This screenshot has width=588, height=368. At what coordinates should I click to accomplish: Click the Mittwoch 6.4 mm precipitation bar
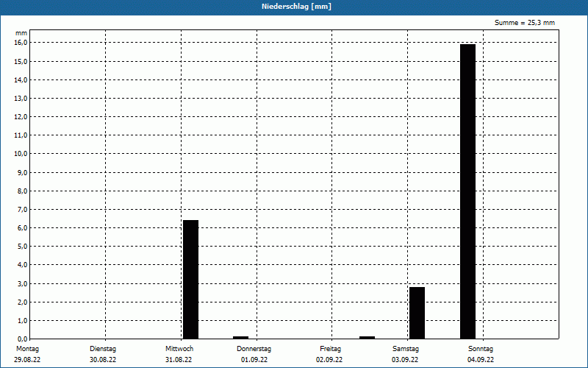pos(190,280)
